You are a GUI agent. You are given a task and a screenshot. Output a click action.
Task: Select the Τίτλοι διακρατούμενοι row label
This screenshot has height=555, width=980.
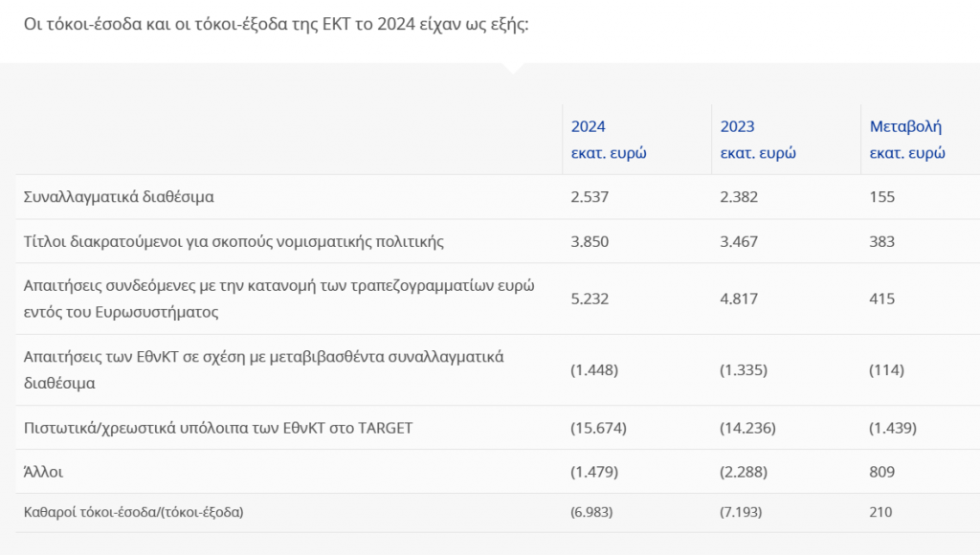(x=234, y=241)
